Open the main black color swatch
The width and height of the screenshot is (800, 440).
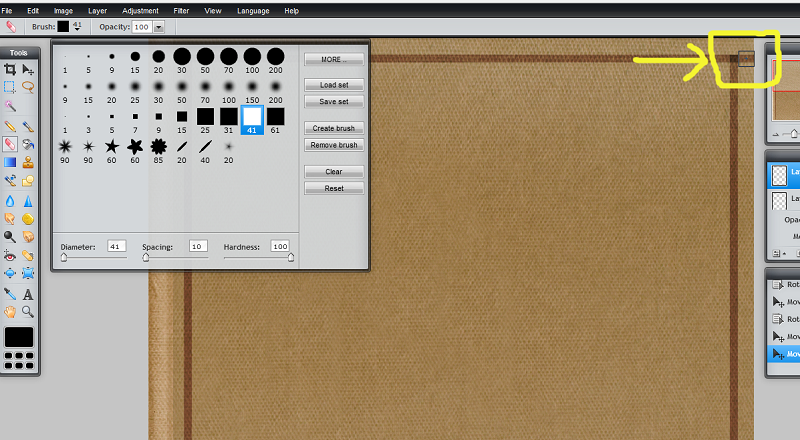click(x=19, y=337)
